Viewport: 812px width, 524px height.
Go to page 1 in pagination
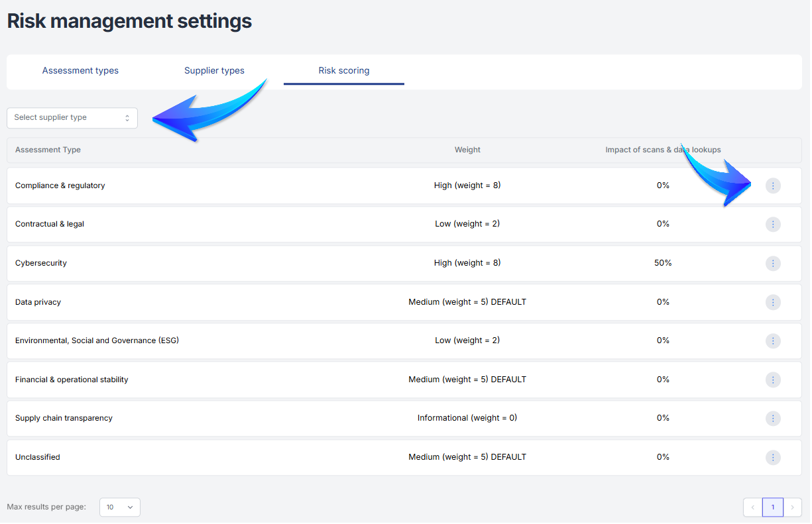(772, 507)
